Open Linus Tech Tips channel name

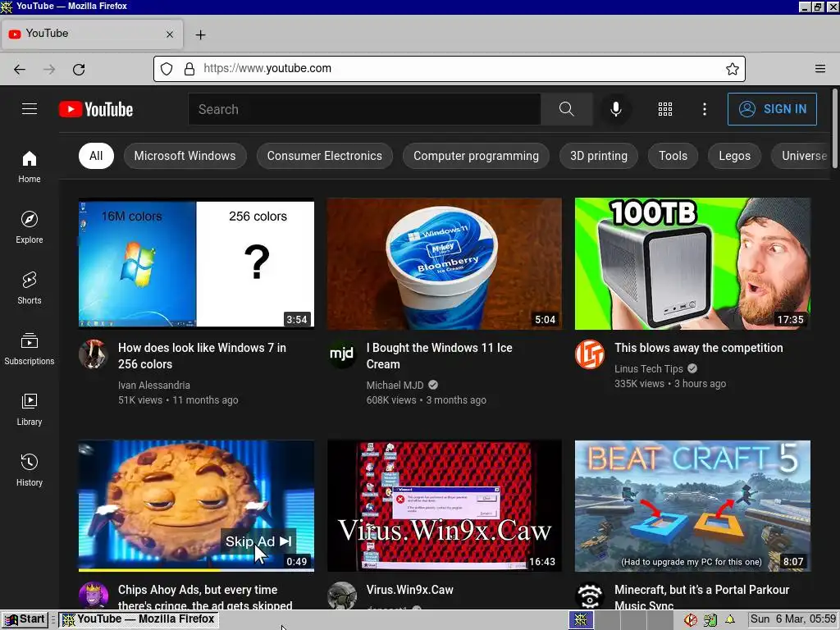click(649, 368)
